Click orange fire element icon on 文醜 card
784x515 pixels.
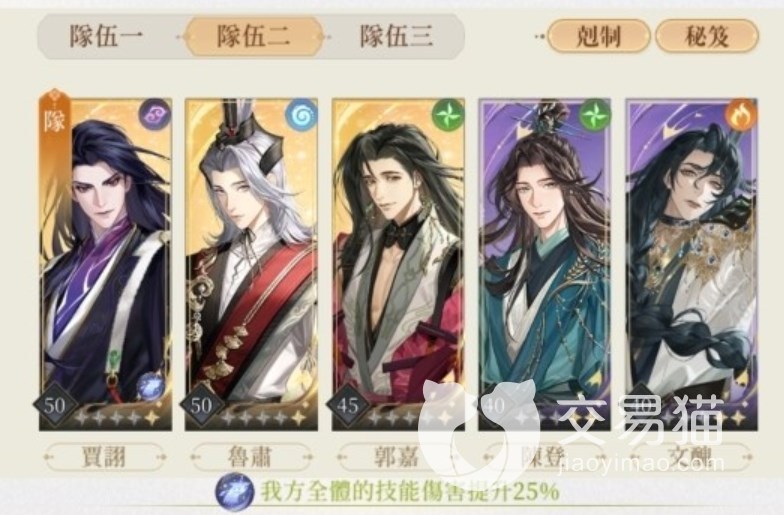point(742,114)
